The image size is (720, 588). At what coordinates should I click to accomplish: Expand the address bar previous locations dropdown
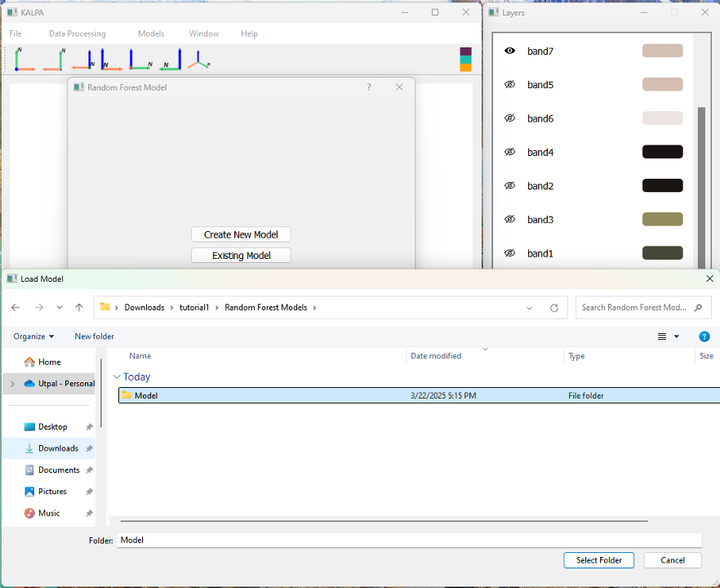coord(529,308)
